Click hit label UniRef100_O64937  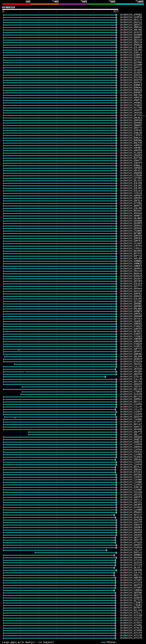point(131,110)
